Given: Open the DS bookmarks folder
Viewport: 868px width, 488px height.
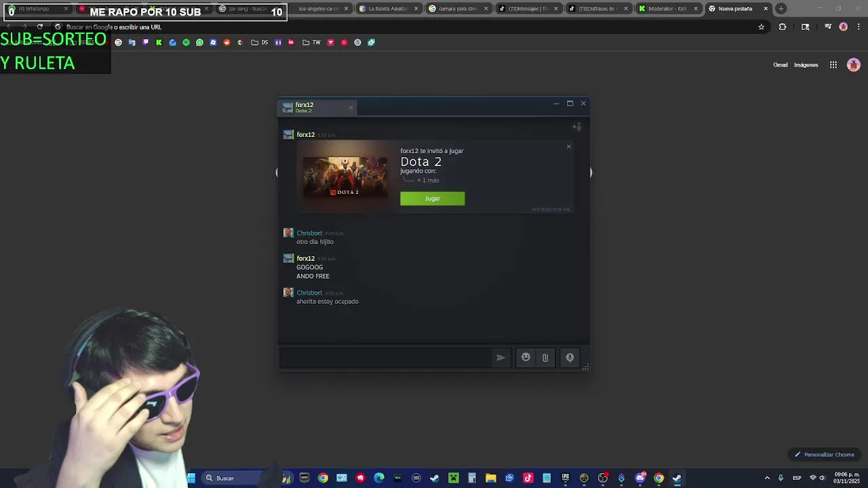Looking at the screenshot, I should (x=260, y=43).
